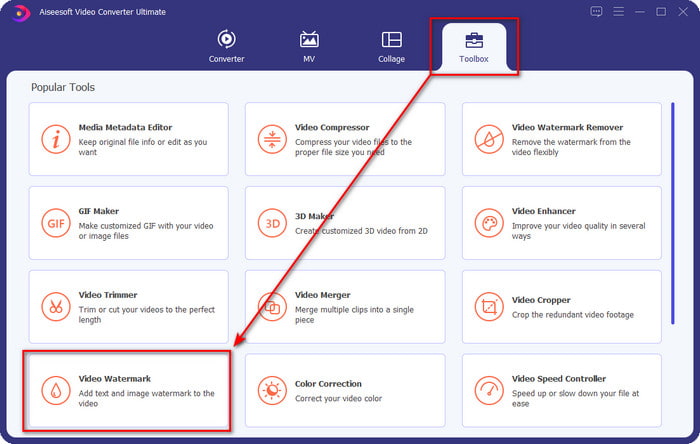
Task: Click 'Create customized 3D video' description
Action: click(x=361, y=231)
